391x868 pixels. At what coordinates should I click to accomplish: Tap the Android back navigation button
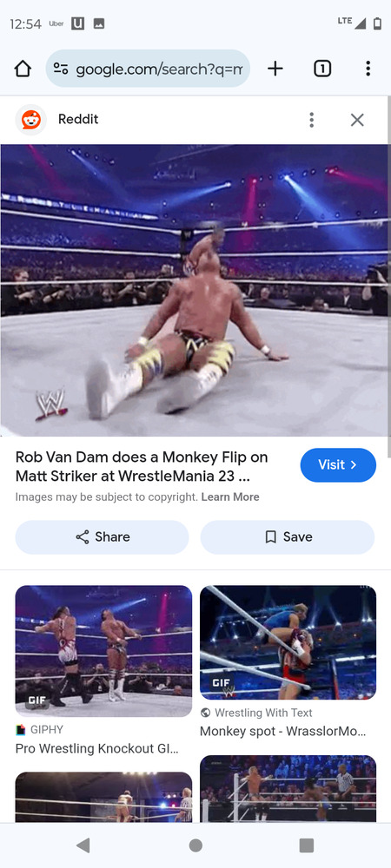[x=83, y=845]
